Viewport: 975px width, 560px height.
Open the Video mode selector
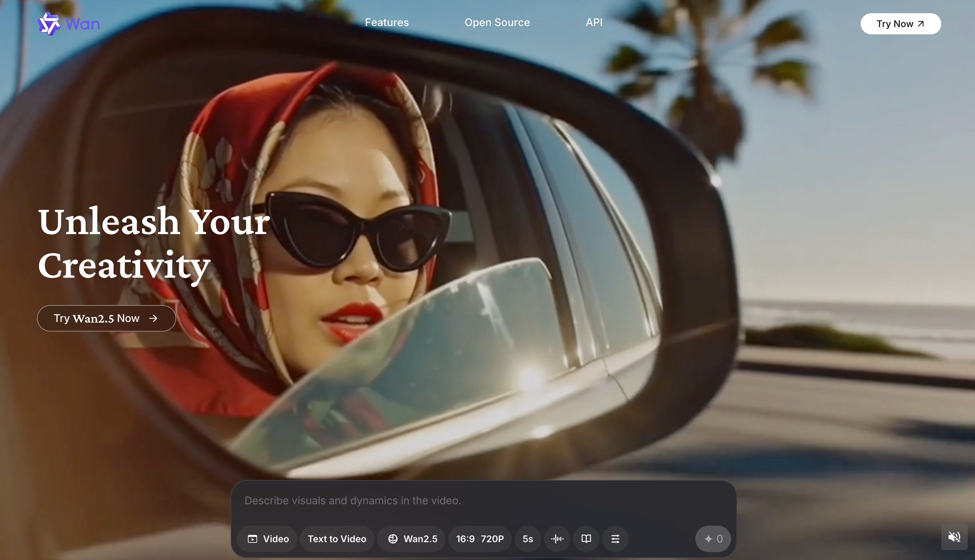(267, 539)
